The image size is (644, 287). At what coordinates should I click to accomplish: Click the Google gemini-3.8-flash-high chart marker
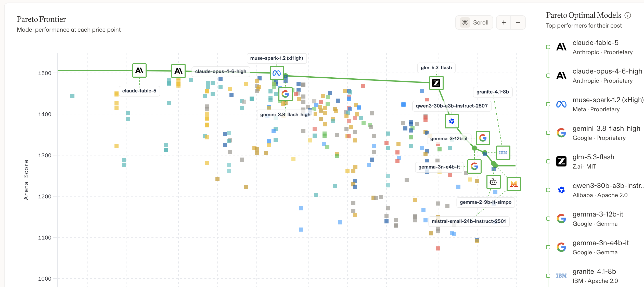click(x=285, y=94)
